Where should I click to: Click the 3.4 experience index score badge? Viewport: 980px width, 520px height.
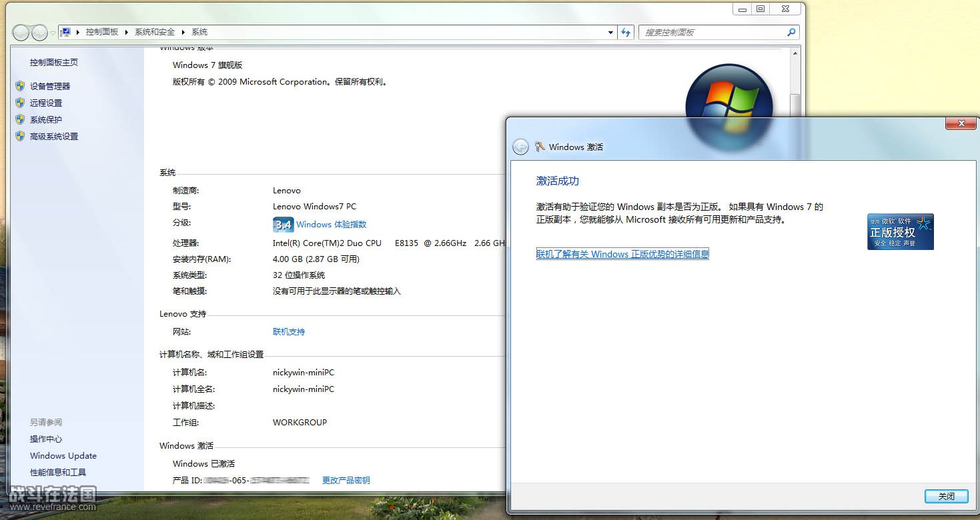[x=283, y=225]
